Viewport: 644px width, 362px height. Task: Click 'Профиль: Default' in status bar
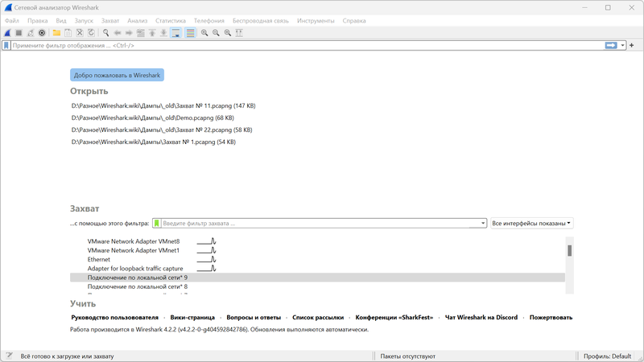pos(607,356)
